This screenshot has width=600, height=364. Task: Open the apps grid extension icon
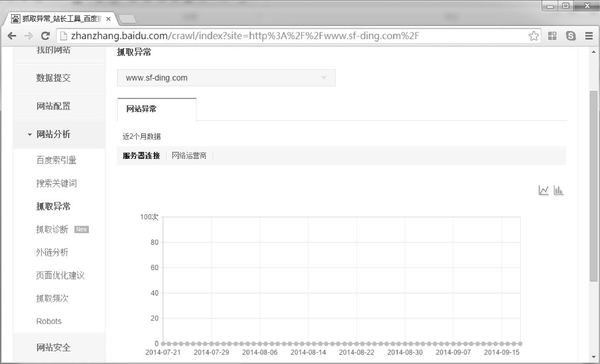(552, 36)
